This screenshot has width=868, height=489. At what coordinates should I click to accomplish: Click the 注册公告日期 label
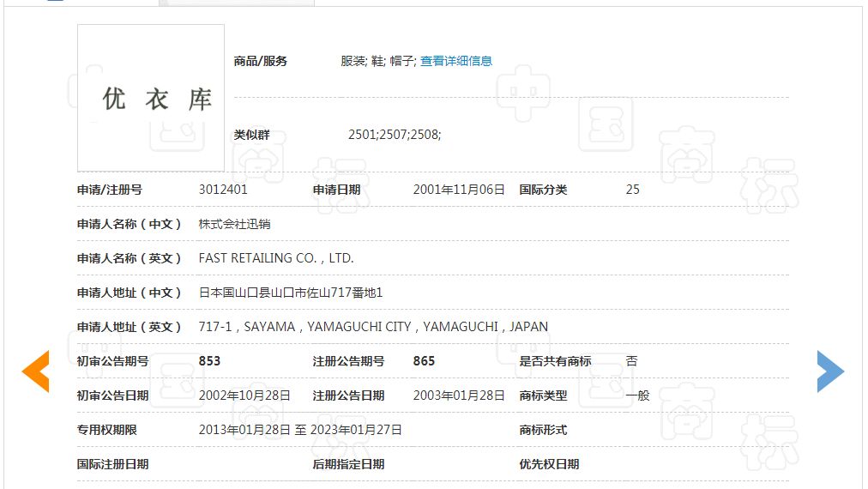pos(349,395)
